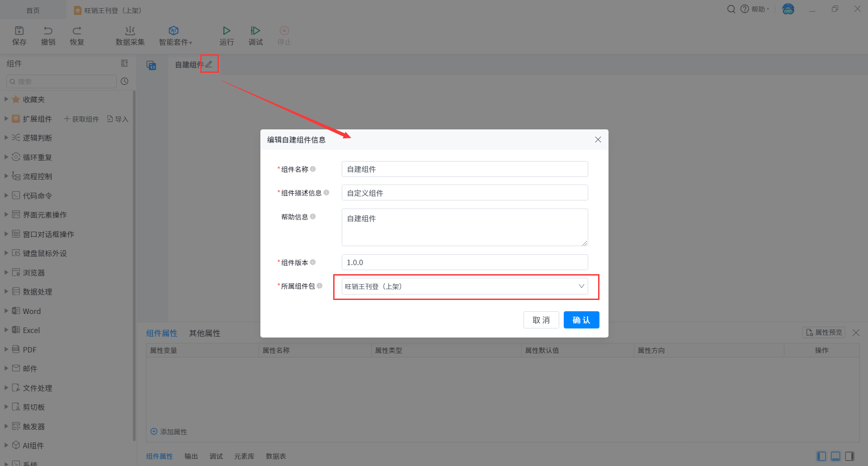Click the Save icon in toolbar
This screenshot has width=868, height=466.
tap(19, 31)
